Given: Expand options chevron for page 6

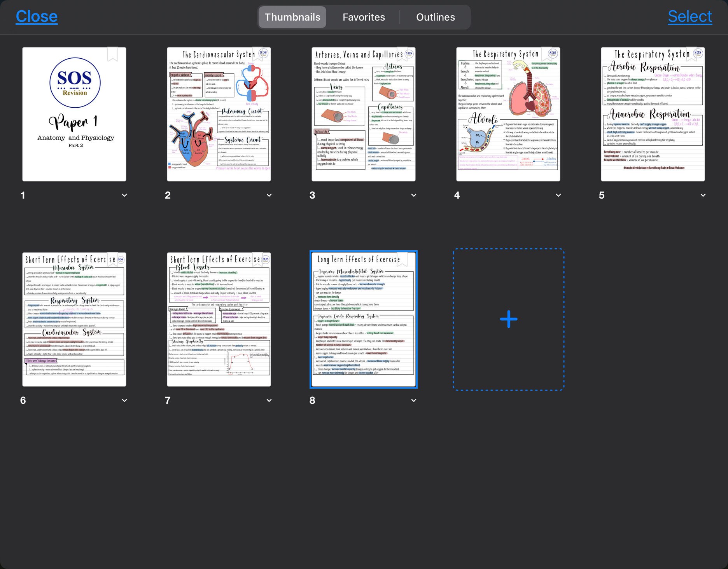Looking at the screenshot, I should [x=124, y=400].
